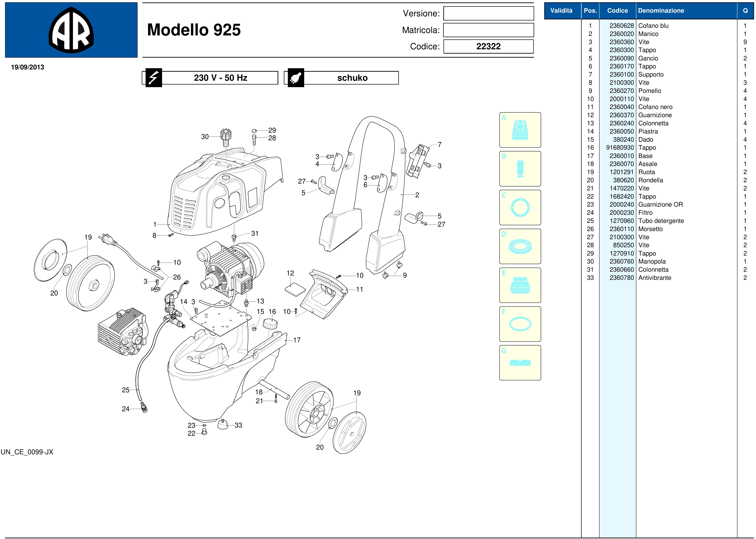Open thumbnail E bellows part
756x539 pixels.
point(520,285)
